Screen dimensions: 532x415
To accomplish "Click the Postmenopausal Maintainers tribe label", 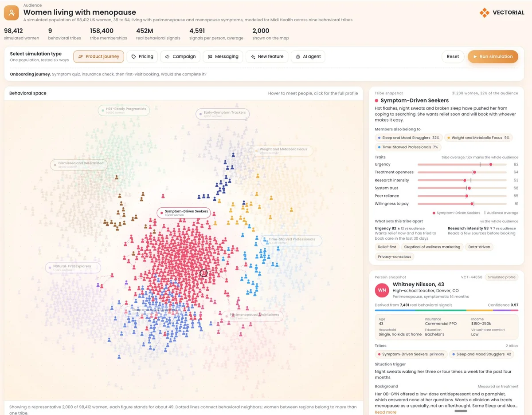I will pyautogui.click(x=253, y=316).
